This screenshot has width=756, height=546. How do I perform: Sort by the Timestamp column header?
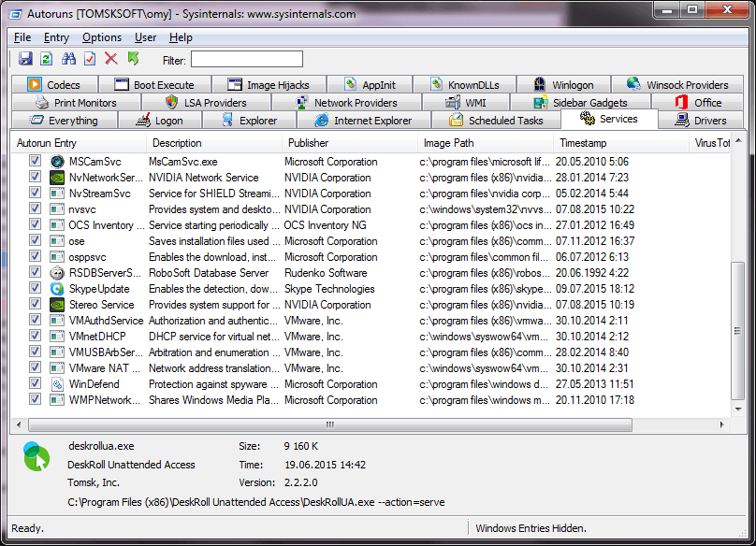[621, 143]
